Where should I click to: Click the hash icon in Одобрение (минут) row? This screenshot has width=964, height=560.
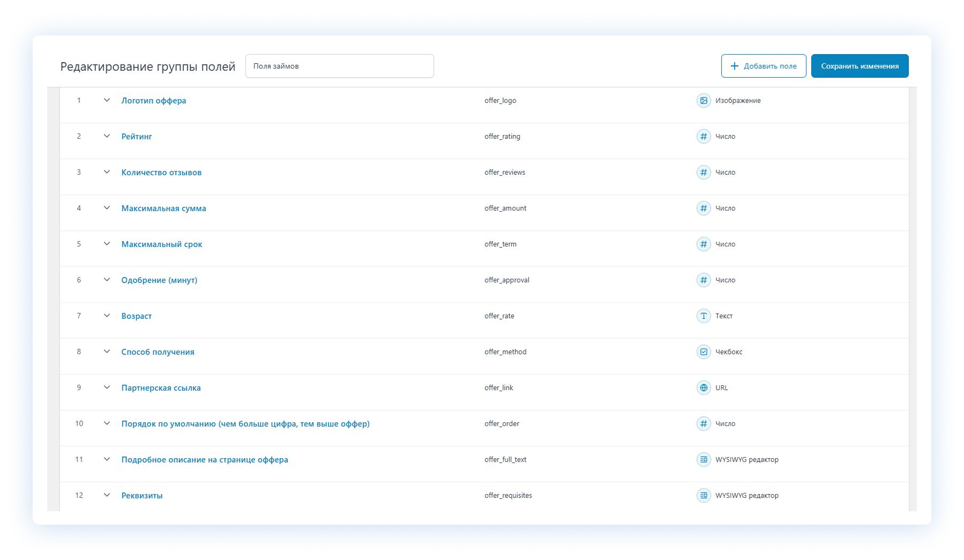point(704,280)
